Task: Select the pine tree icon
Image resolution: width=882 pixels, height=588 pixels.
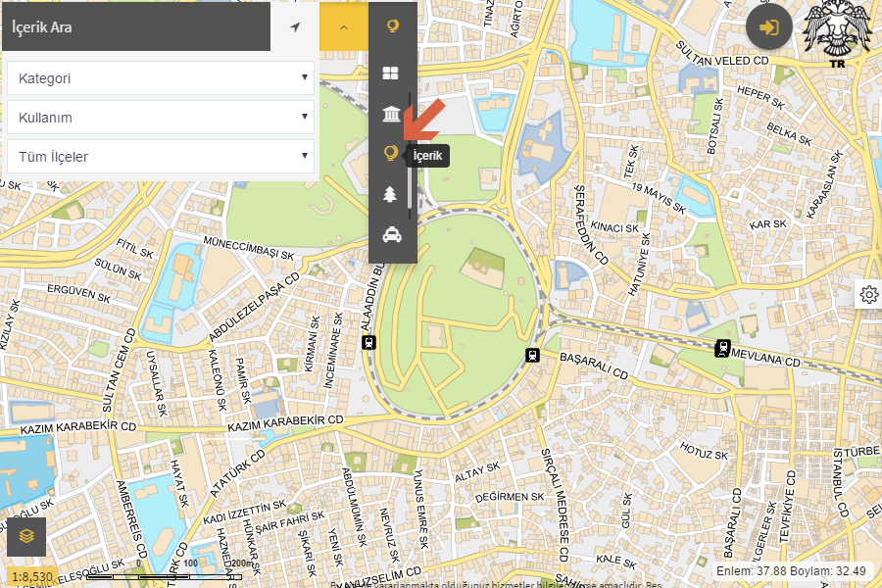Action: tap(391, 194)
